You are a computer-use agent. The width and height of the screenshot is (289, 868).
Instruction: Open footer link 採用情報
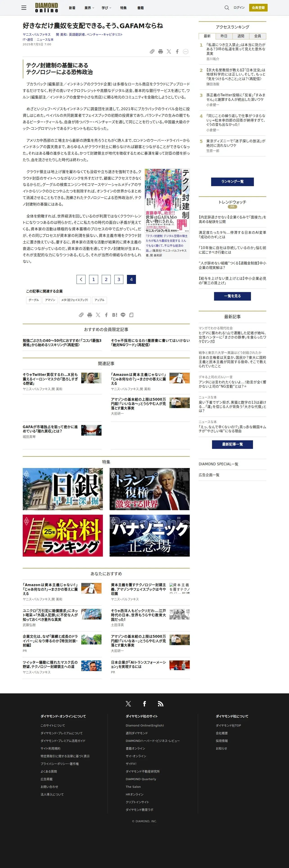[222, 741]
